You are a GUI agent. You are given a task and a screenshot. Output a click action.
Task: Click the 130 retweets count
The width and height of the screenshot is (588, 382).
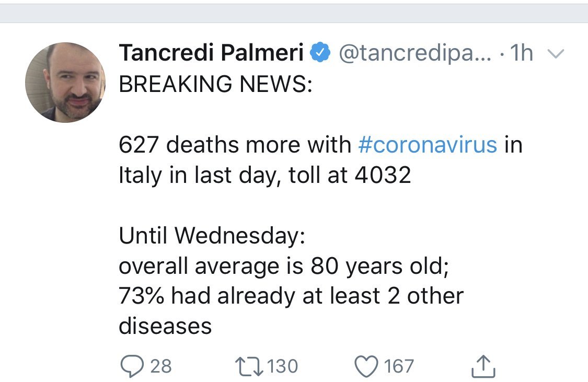pyautogui.click(x=282, y=366)
